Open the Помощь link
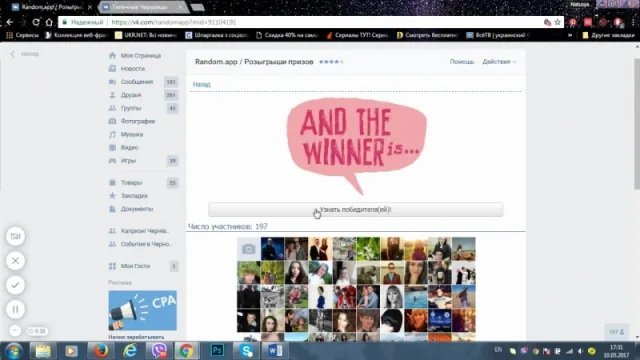The width and height of the screenshot is (640, 360). (x=462, y=62)
